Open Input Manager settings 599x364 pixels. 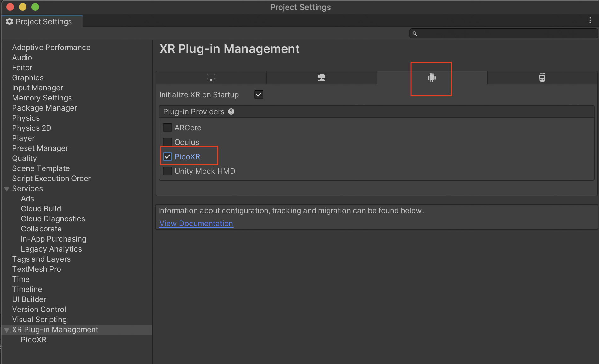[37, 88]
